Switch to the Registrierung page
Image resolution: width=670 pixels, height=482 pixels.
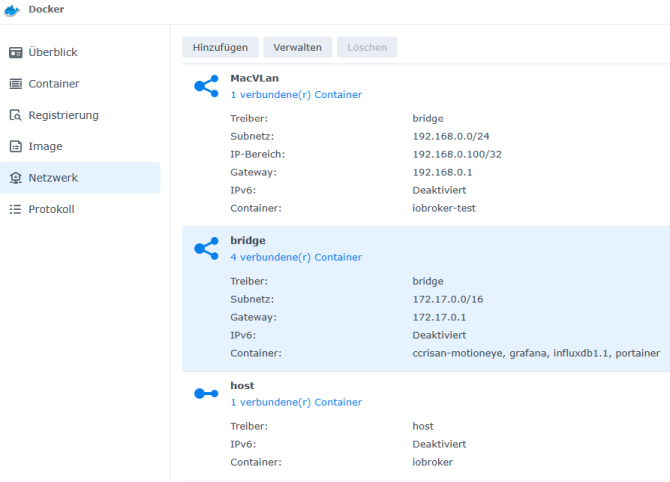coord(63,115)
